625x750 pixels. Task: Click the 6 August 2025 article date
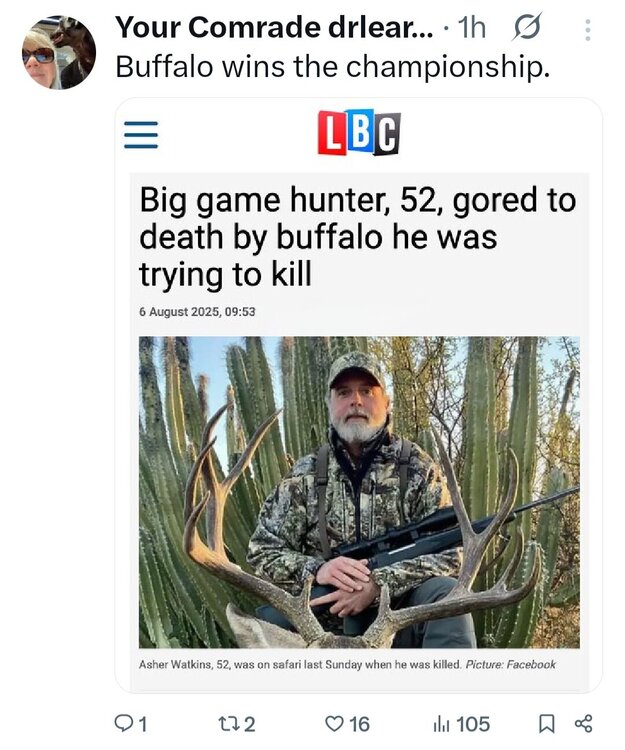[197, 311]
